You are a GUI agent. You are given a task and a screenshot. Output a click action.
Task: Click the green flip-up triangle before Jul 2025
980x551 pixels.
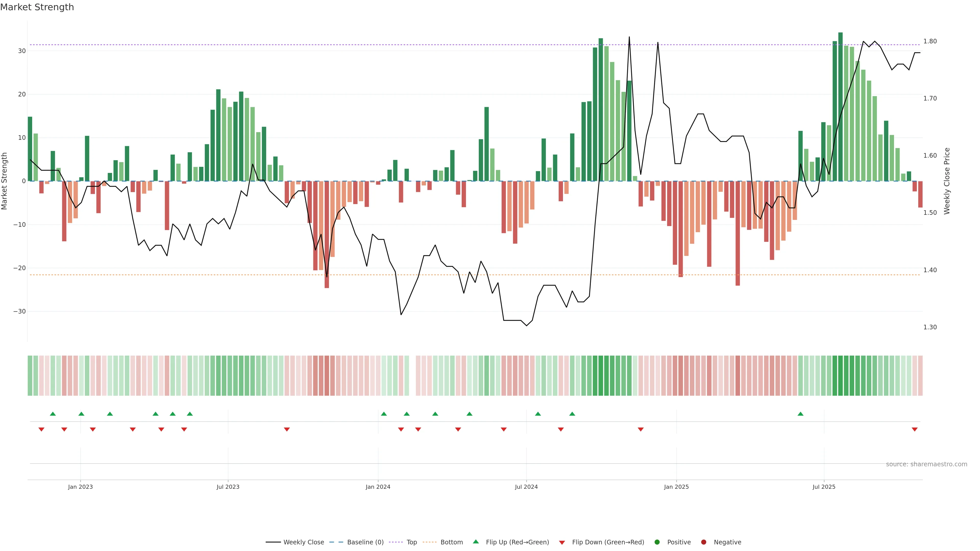click(800, 414)
